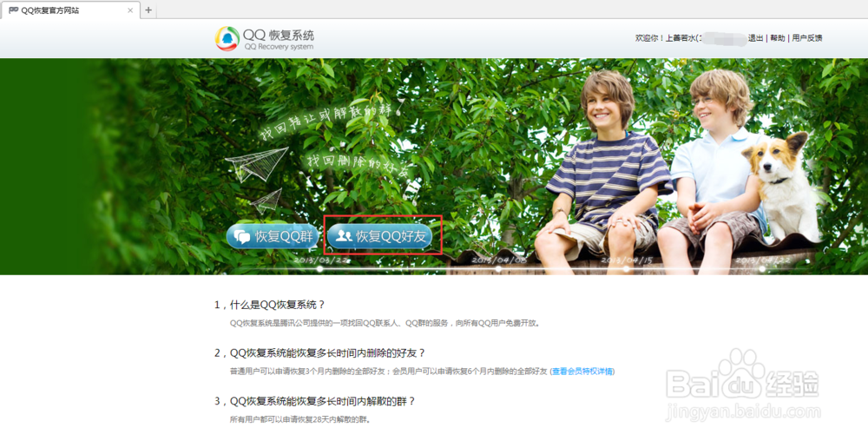Click the 找回删除的好友 banner caption
The width and height of the screenshot is (868, 441).
[x=360, y=164]
